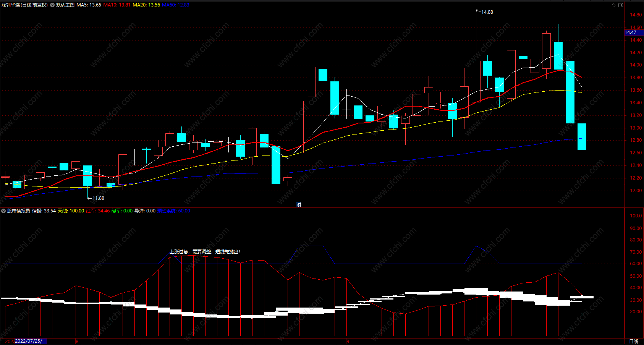Click the 2022/07/25/一 date label
This screenshot has height=345, width=644.
(31, 341)
